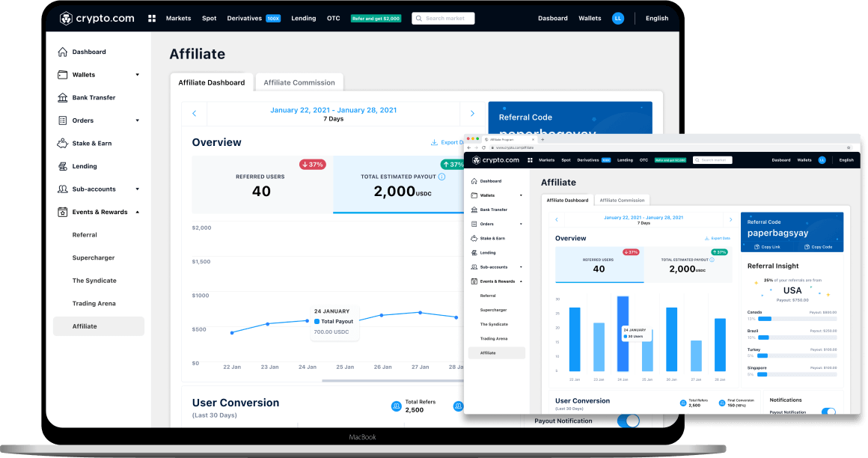Open OTC menu in front browser navigation

pos(644,160)
